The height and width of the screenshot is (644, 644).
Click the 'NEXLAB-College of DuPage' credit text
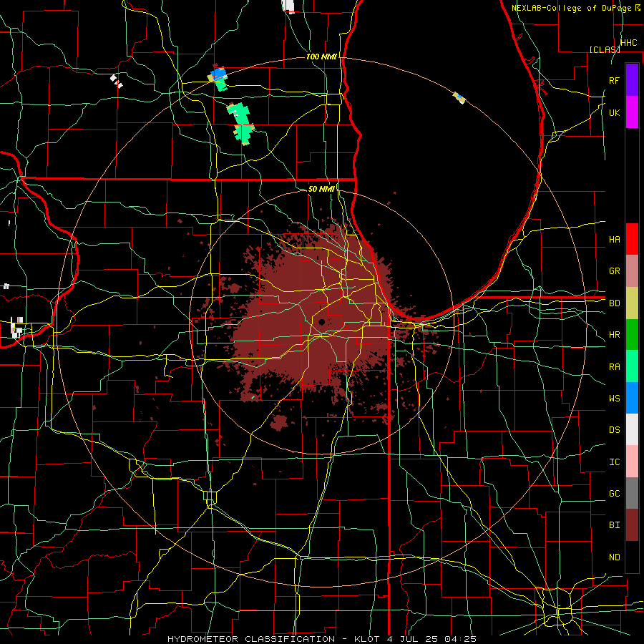[571, 8]
